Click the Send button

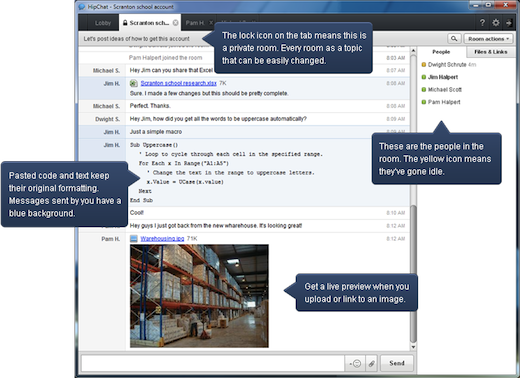397,363
